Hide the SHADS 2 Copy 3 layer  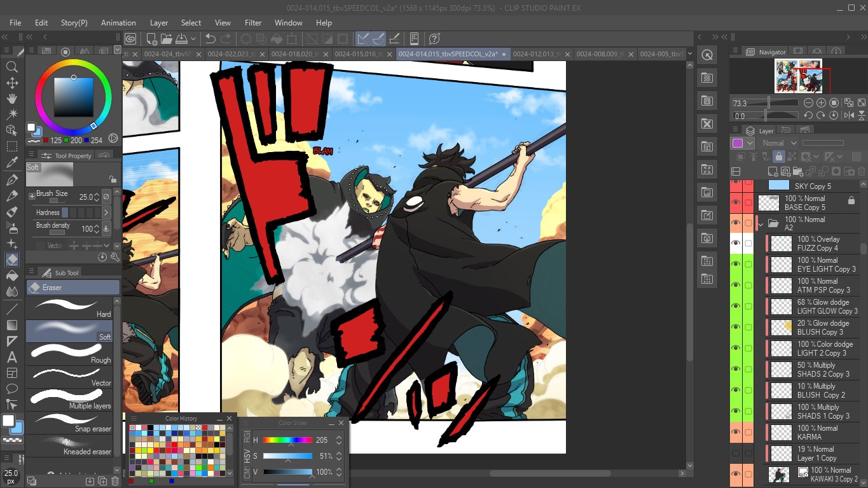(736, 370)
